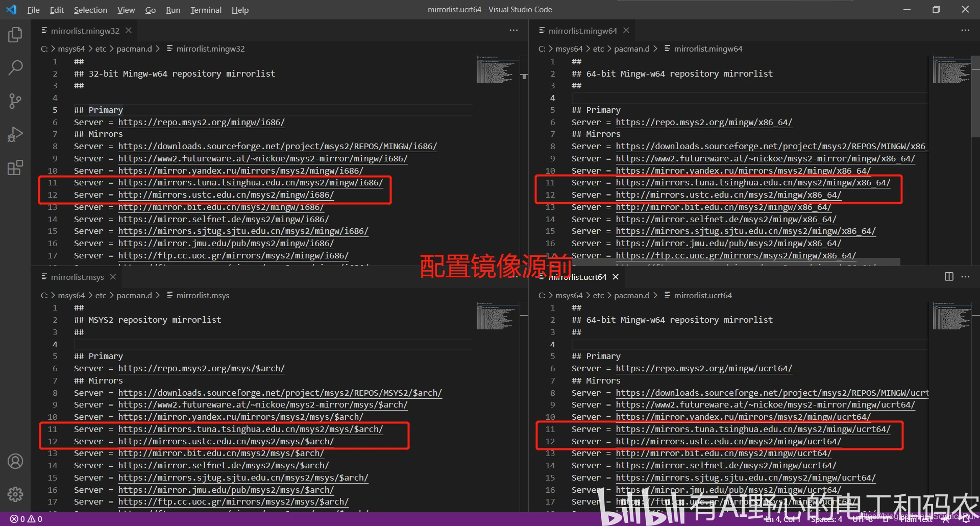Click '## Mirrors' line in mingw64 editor

[x=596, y=134]
